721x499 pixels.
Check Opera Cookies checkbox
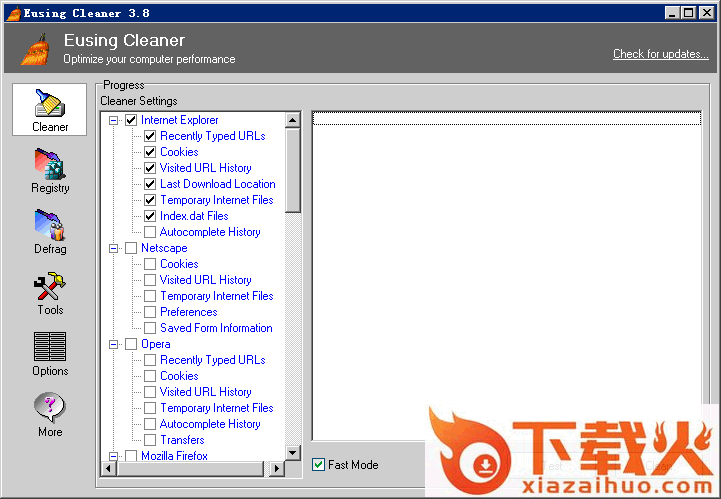(x=150, y=376)
